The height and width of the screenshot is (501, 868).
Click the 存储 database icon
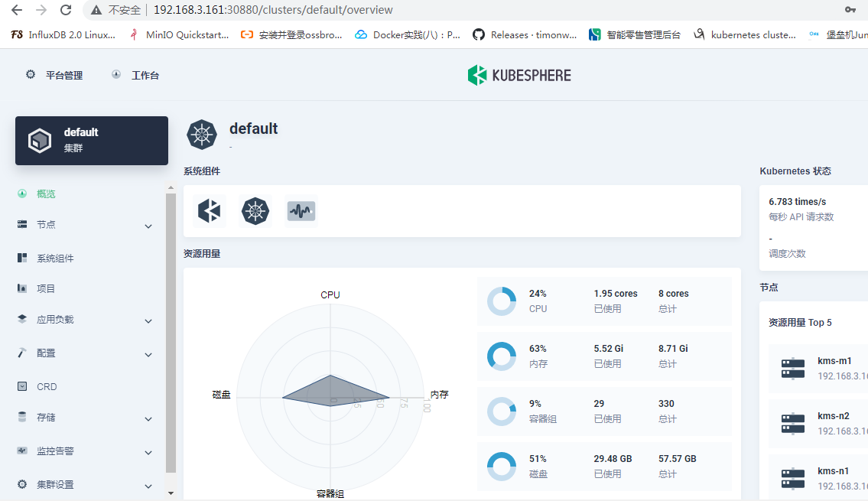(x=22, y=417)
